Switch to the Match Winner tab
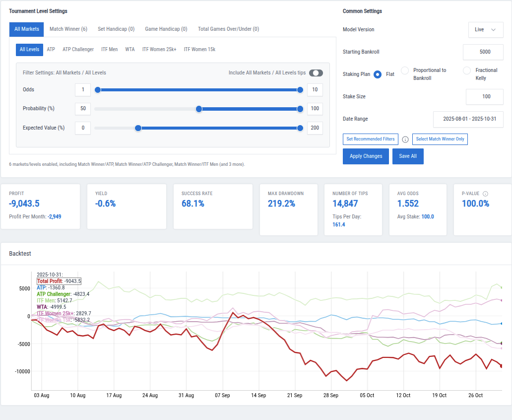The image size is (512, 420). (x=68, y=29)
